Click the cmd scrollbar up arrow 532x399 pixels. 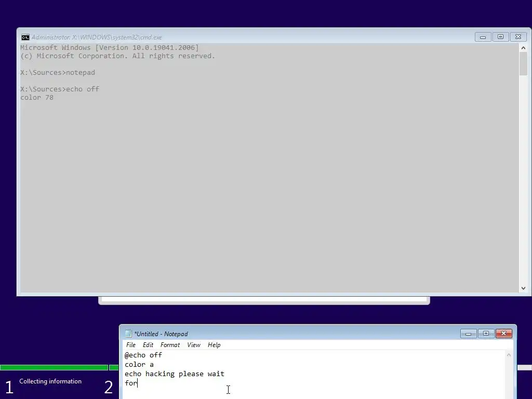pyautogui.click(x=523, y=48)
